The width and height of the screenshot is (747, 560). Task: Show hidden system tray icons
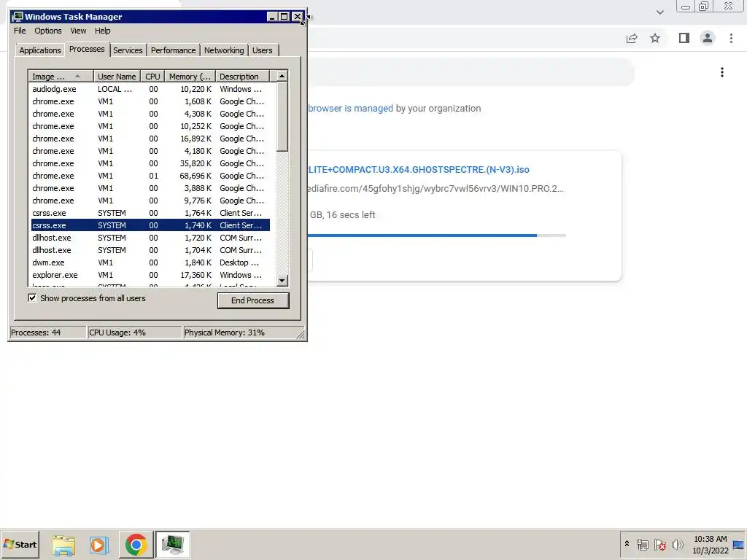[x=627, y=544]
